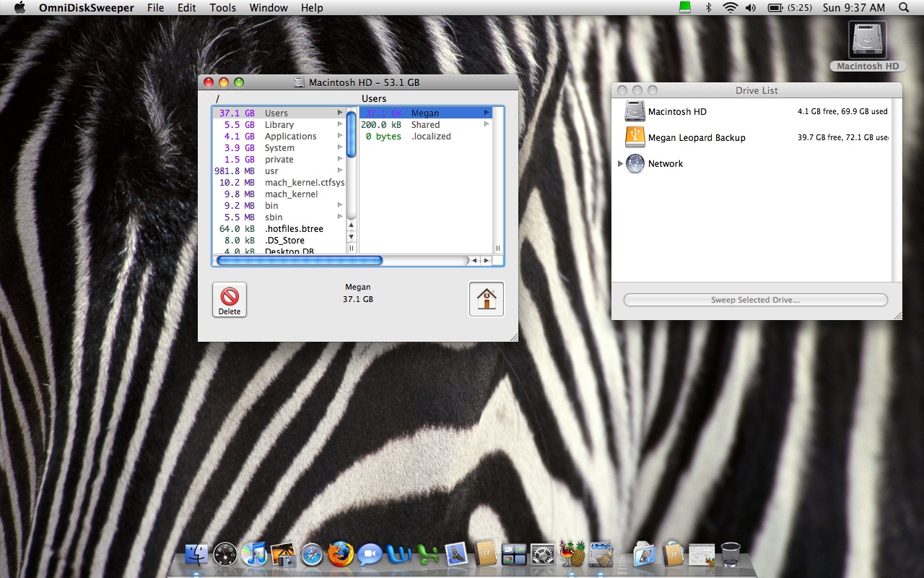Launch iTunes from the Dock
Screen dimensions: 924x578
point(254,554)
